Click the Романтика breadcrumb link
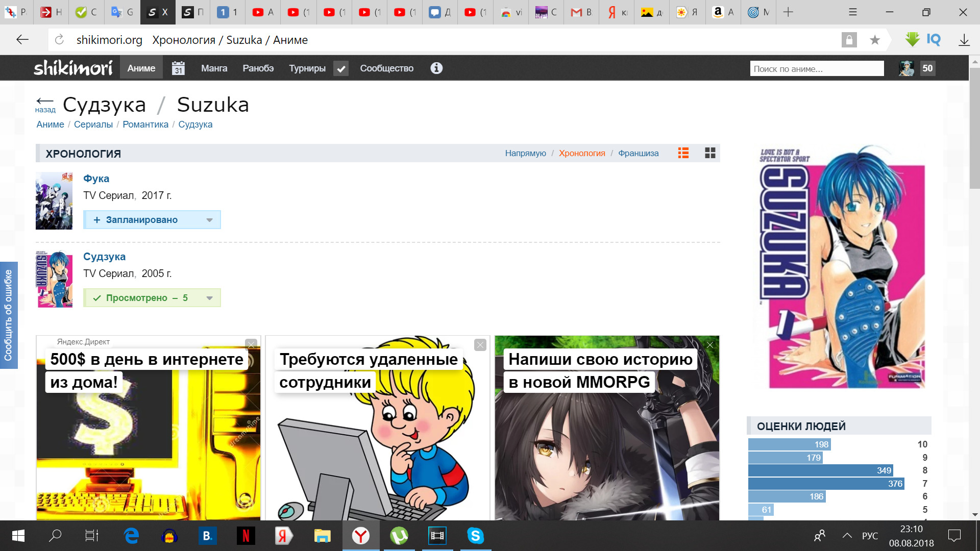 click(145, 124)
